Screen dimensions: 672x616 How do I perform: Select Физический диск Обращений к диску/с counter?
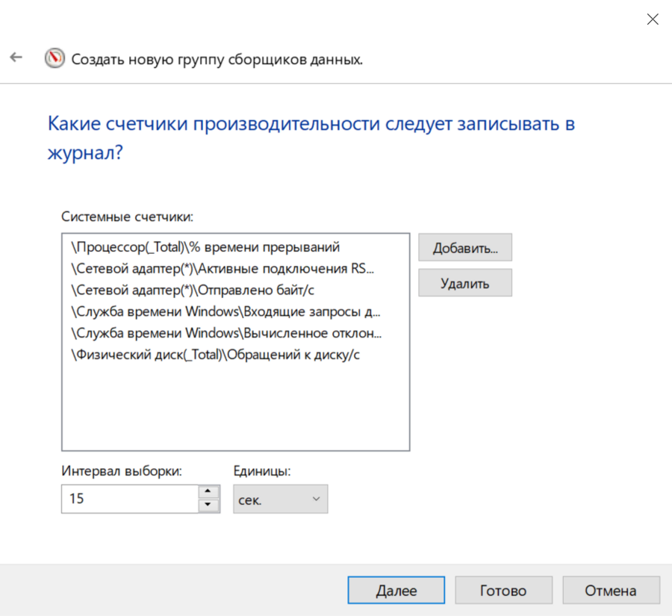pyautogui.click(x=216, y=355)
